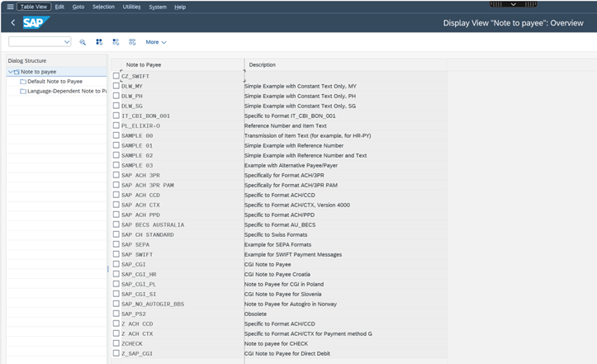Click the SAMPLE 03 cell

[x=182, y=165]
